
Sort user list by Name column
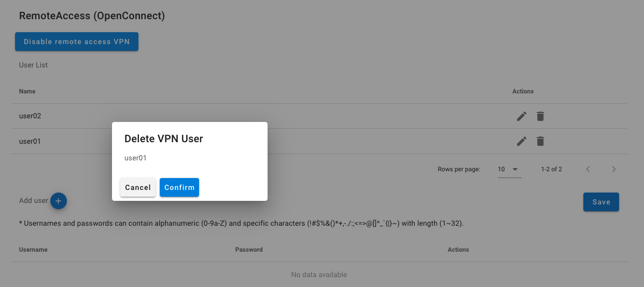tap(27, 91)
